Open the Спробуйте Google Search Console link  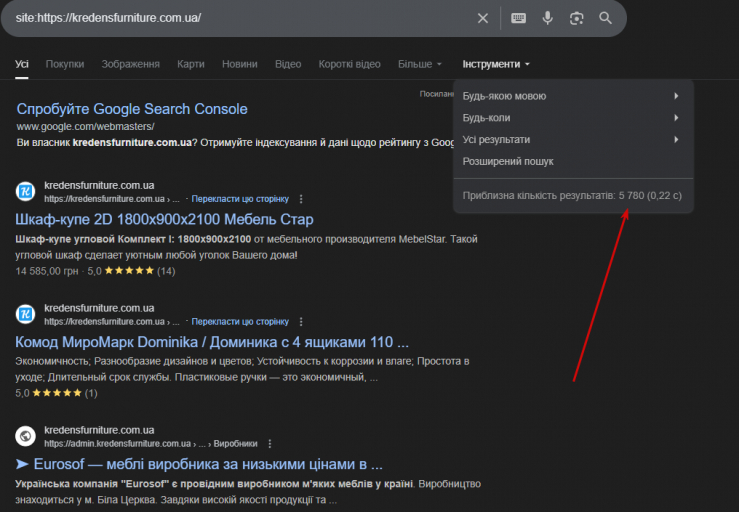pos(132,109)
